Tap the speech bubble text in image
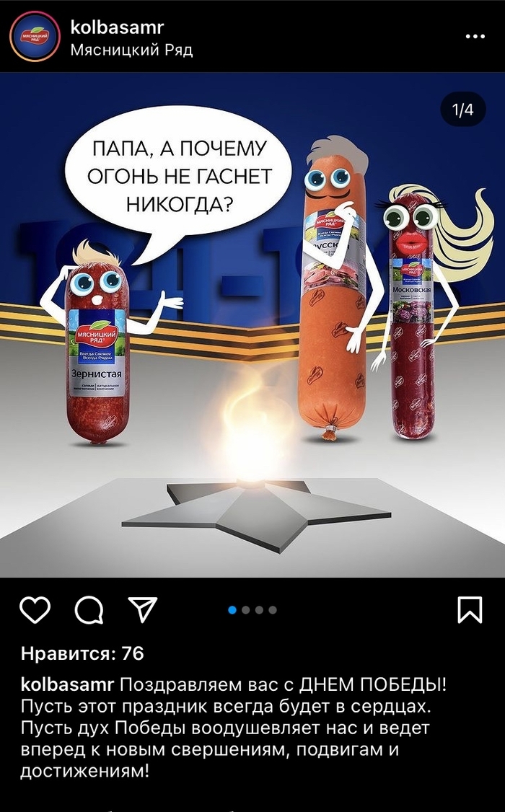This screenshot has height=812, width=505. (x=179, y=177)
